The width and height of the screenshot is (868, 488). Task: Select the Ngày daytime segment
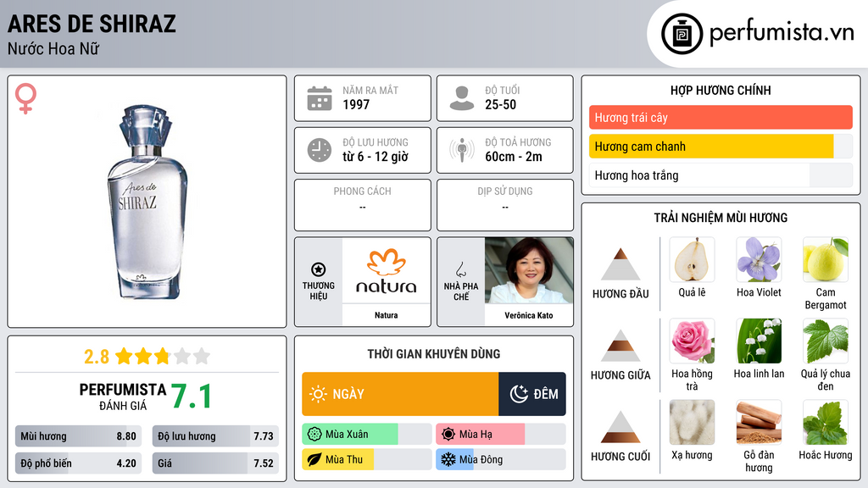(x=400, y=394)
